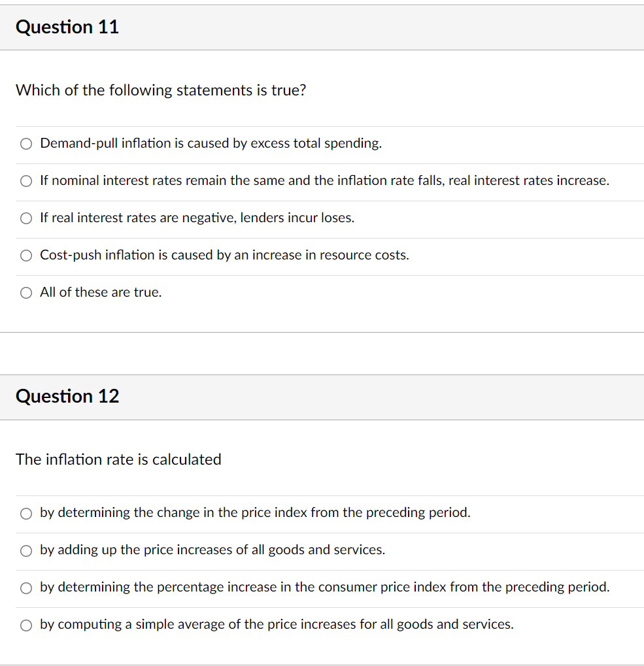Click the preceding period price index answer text
The image size is (644, 666).
click(x=254, y=512)
